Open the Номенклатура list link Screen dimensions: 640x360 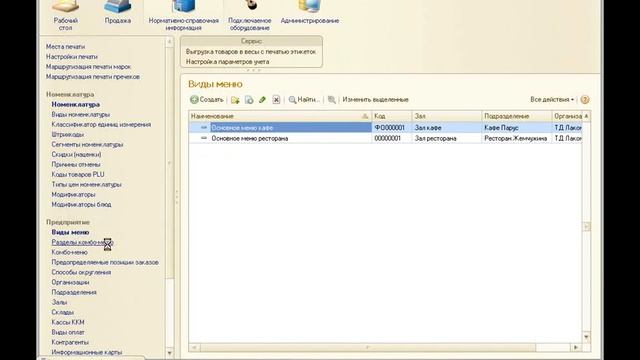click(76, 104)
